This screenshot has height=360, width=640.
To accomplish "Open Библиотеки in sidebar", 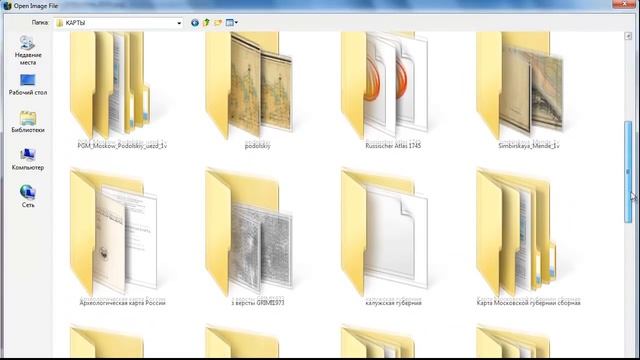I will (28, 122).
